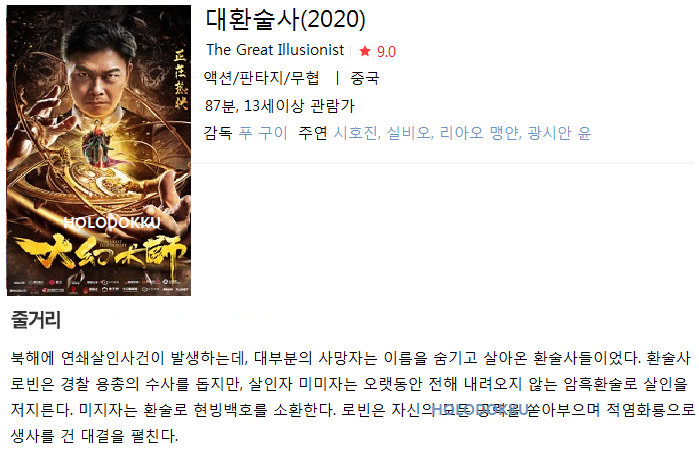Viewport: 699px width, 454px height.
Task: Open cast member 시호진's page
Action: click(x=357, y=133)
